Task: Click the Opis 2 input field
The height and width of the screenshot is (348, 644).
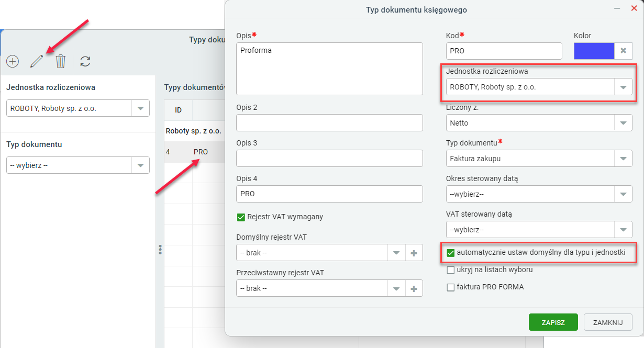Action: (329, 122)
